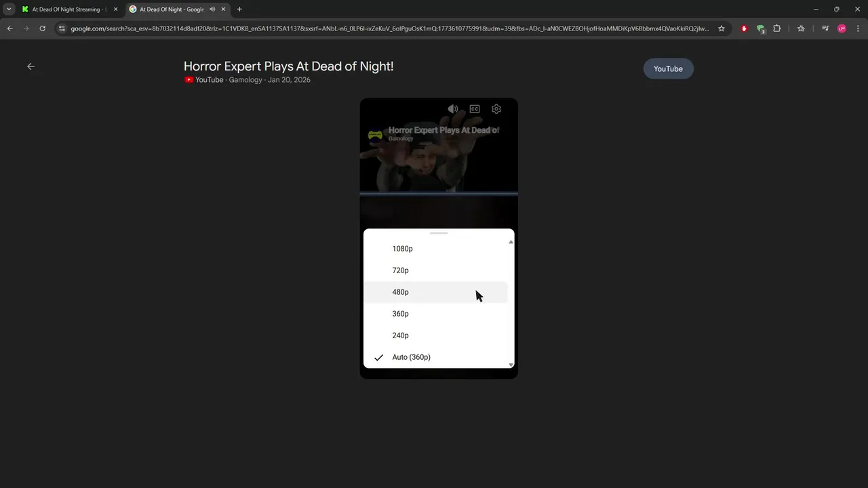The image size is (868, 488).
Task: Choose 360p quality option
Action: (435, 314)
